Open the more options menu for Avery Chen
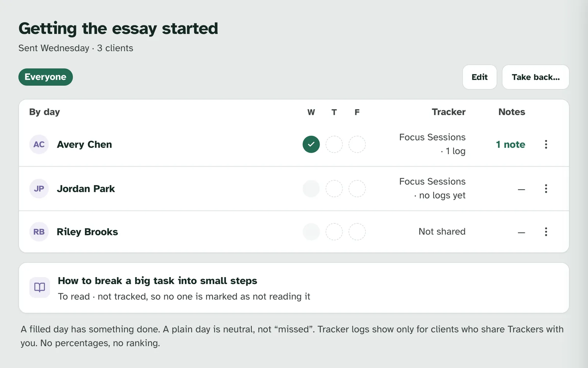The image size is (588, 368). [x=546, y=144]
